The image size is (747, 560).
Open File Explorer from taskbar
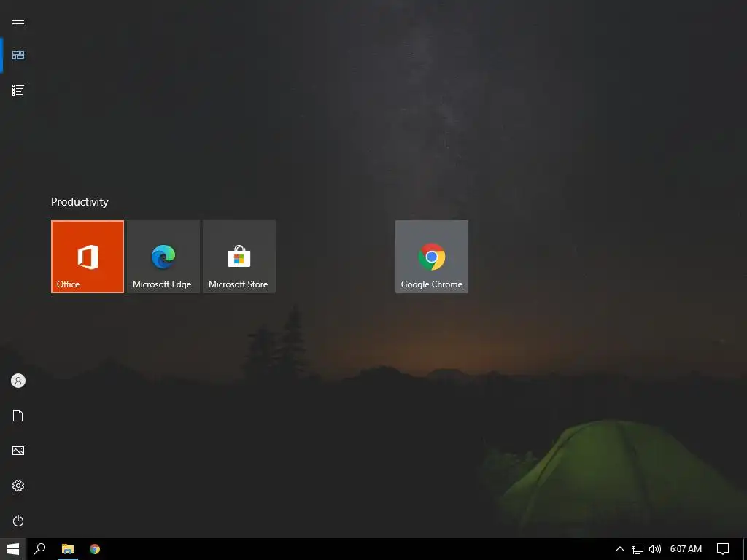coord(68,549)
